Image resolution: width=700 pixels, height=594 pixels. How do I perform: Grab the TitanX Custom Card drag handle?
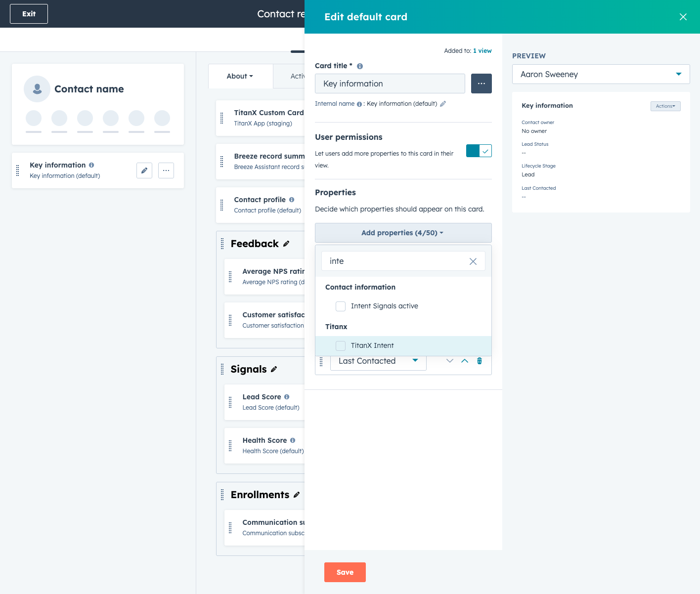(x=221, y=118)
